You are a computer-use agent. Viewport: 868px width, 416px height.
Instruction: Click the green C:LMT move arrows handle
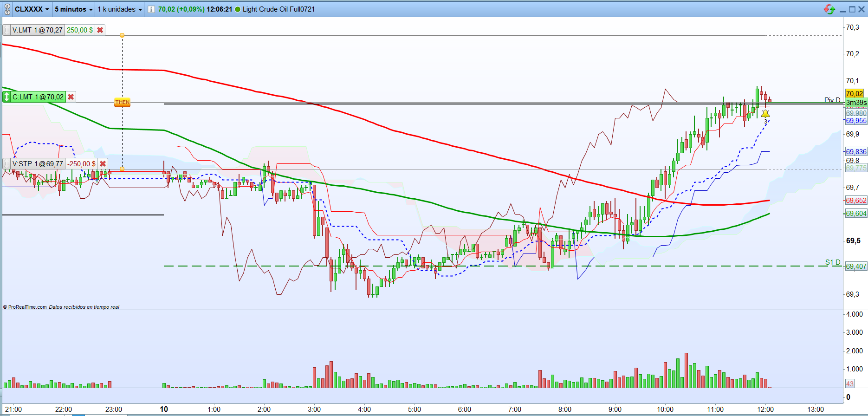click(x=6, y=97)
